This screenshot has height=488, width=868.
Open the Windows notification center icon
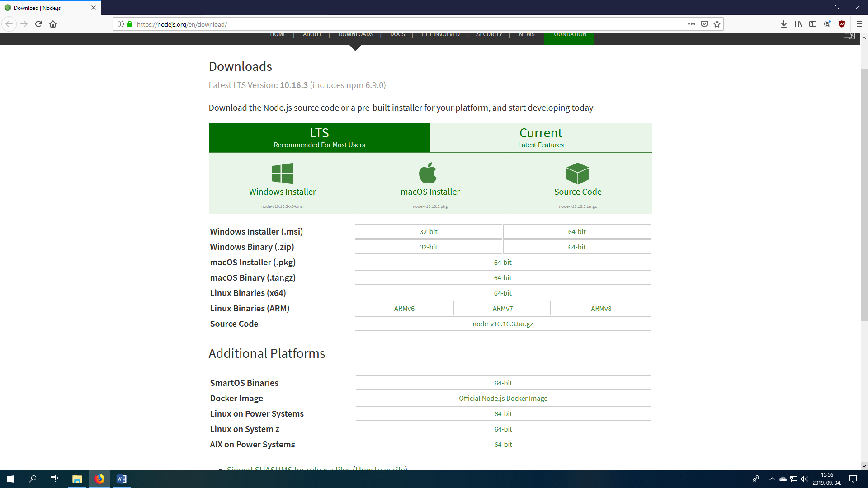[x=853, y=479]
